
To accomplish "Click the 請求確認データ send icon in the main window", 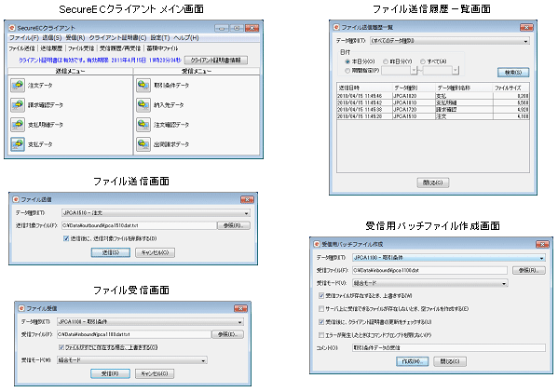I will point(18,105).
